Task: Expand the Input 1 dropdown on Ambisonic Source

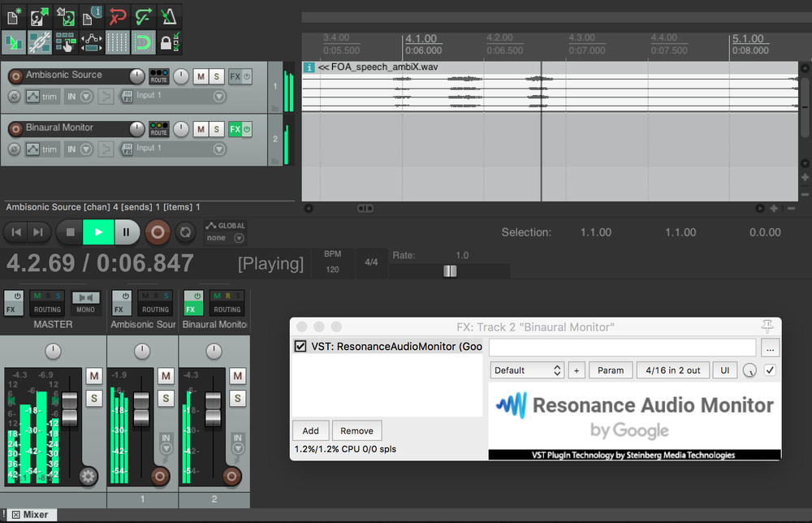Action: (x=218, y=96)
